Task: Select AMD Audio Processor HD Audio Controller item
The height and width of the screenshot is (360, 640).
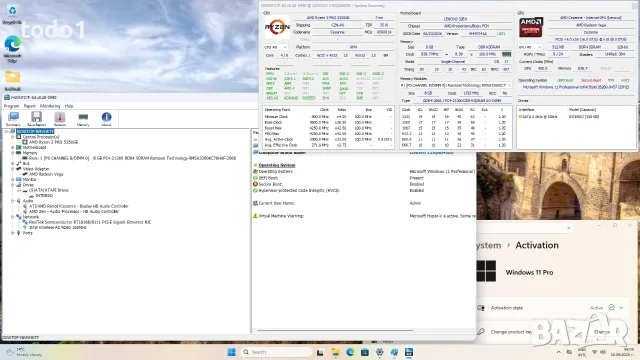Action: click(x=74, y=211)
